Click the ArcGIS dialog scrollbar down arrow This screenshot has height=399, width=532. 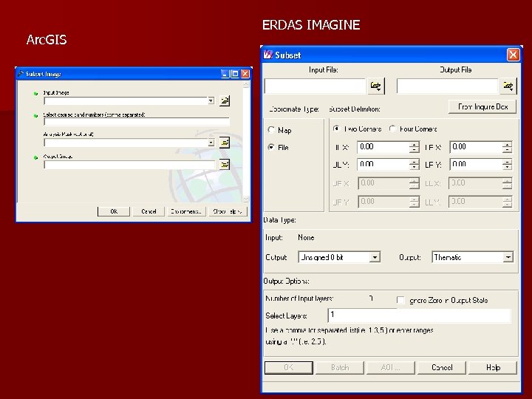click(246, 199)
